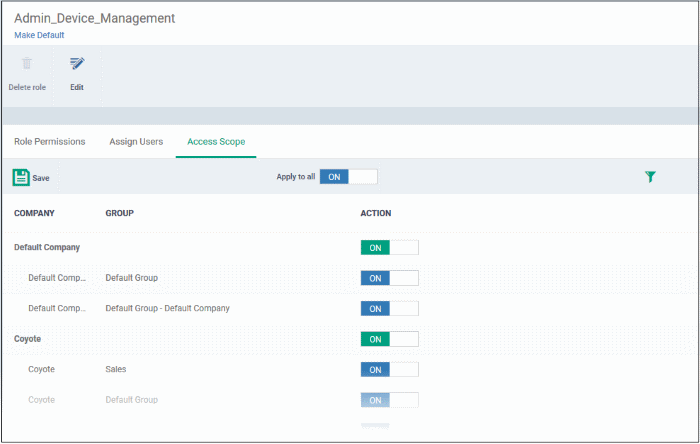This screenshot has width=700, height=444.
Task: Click Default Group - Default Company cell
Action: pos(167,308)
